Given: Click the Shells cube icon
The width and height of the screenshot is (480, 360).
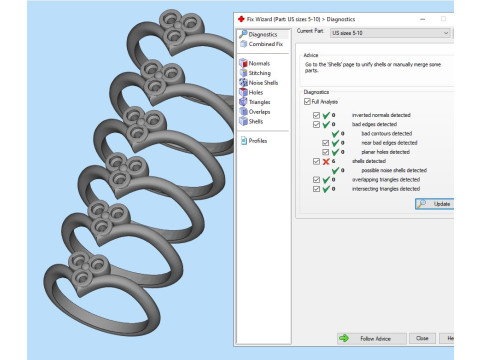Looking at the screenshot, I should coord(243,121).
